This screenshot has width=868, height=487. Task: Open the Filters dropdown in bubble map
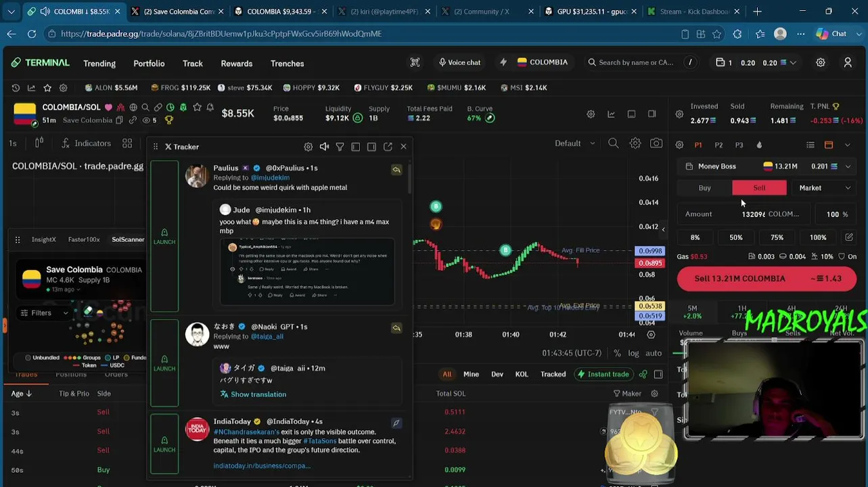[44, 313]
